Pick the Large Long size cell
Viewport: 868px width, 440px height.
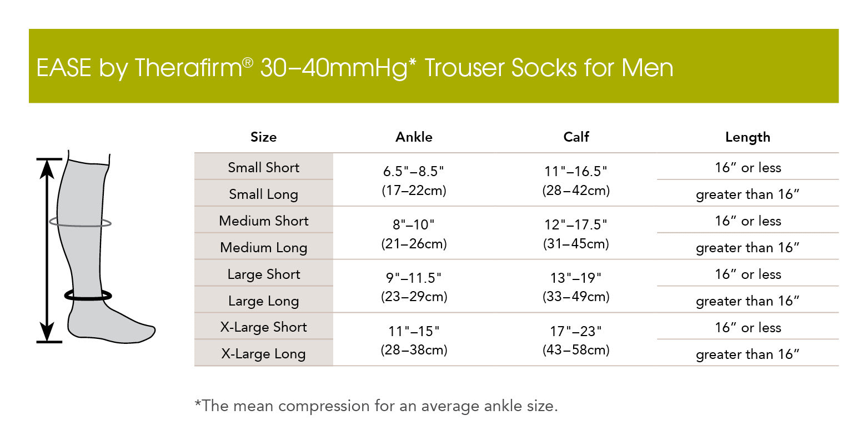pos(264,301)
